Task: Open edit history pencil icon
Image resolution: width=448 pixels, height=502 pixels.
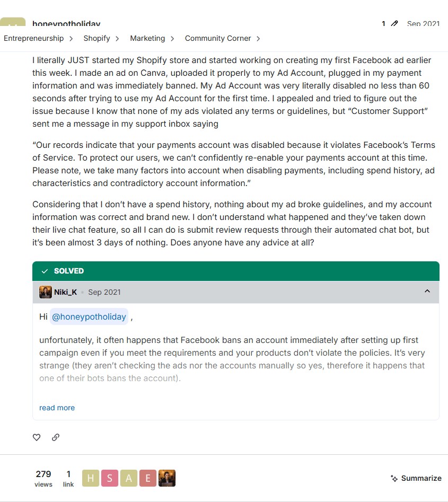Action: tap(394, 23)
